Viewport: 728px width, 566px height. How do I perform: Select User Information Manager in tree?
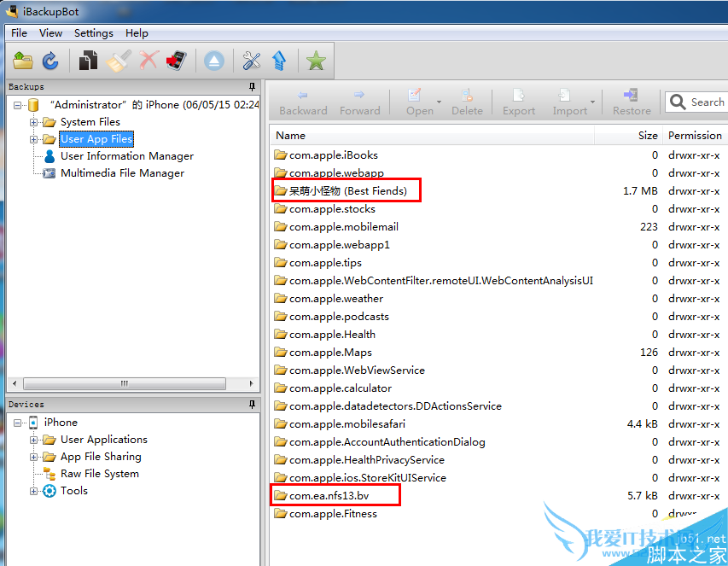point(127,156)
